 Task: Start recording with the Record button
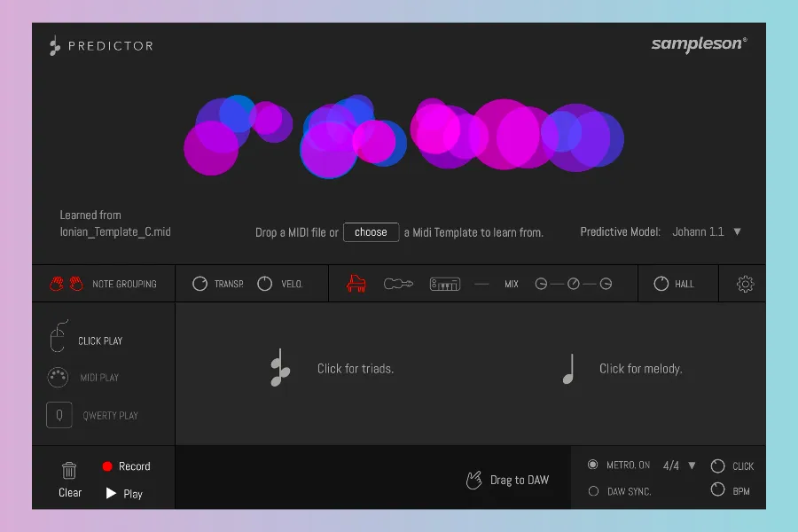pyautogui.click(x=107, y=466)
